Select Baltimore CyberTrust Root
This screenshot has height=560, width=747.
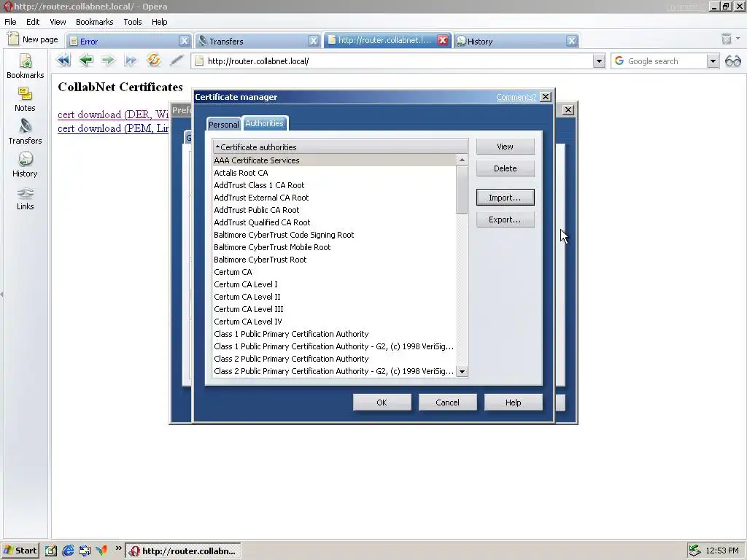[x=334, y=260]
